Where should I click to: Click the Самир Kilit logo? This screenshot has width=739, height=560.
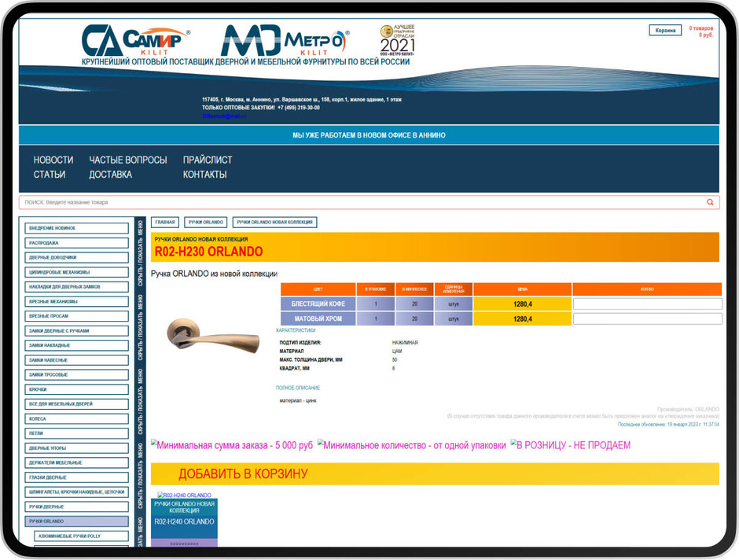pyautogui.click(x=136, y=41)
